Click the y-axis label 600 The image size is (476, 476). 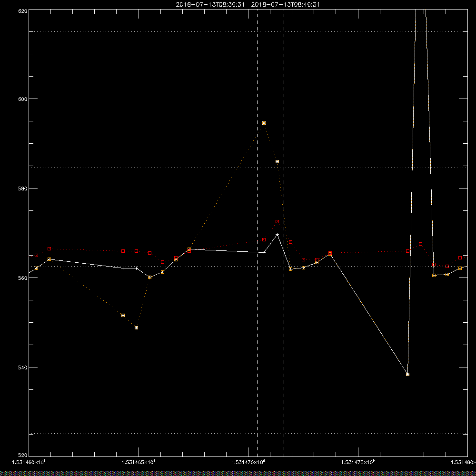pyautogui.click(x=23, y=99)
